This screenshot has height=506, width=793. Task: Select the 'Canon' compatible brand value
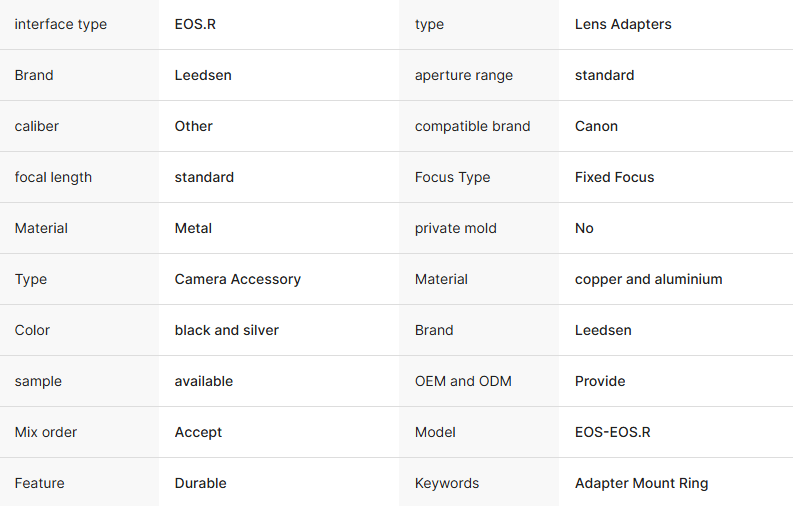pos(596,126)
